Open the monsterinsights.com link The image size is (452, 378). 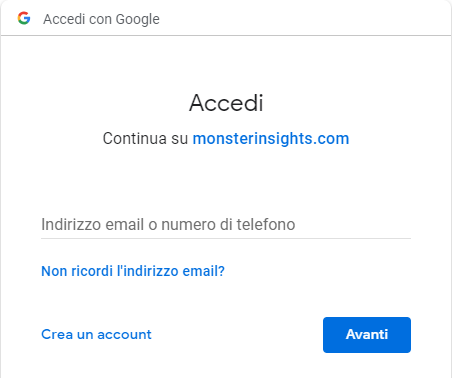pos(271,139)
